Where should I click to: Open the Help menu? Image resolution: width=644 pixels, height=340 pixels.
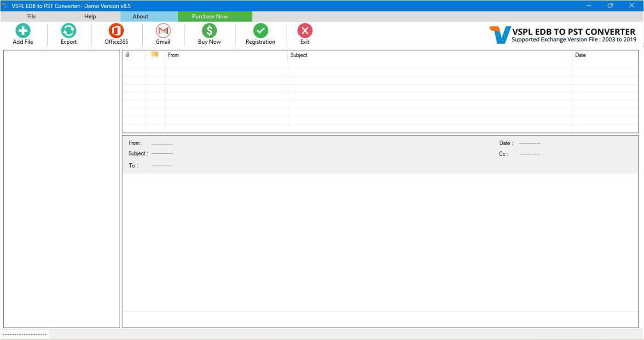[90, 16]
